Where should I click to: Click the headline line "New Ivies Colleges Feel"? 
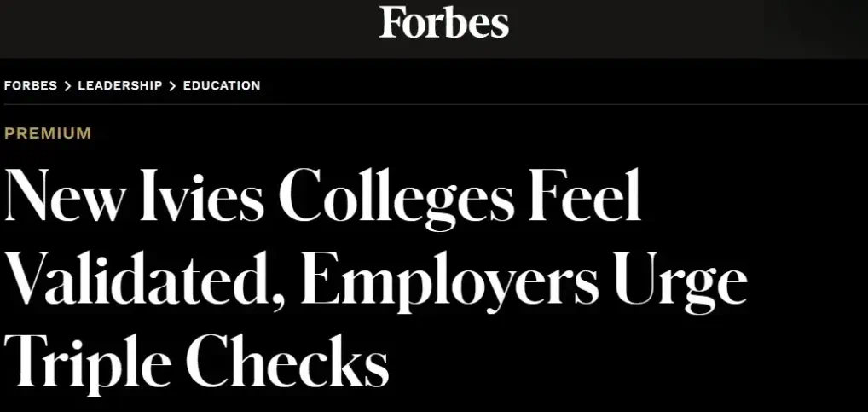[322, 196]
